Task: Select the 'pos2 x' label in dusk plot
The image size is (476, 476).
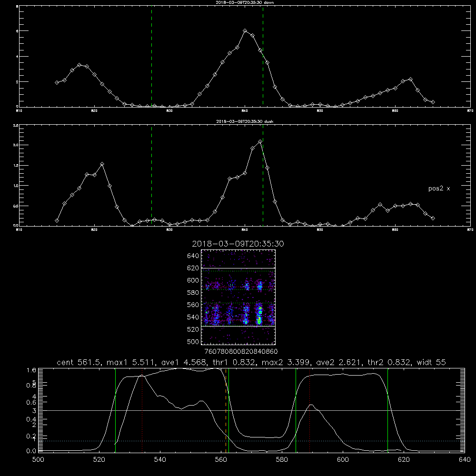Action: click(439, 188)
